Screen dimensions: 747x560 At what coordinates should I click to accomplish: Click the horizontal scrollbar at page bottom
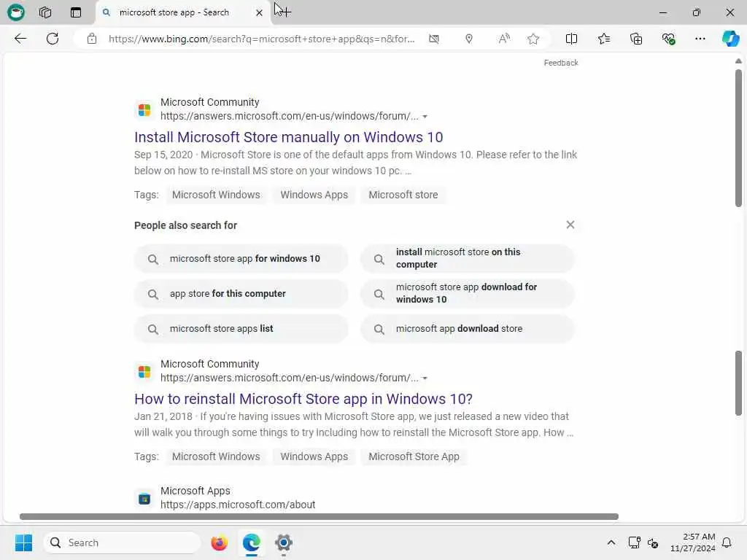pos(319,517)
